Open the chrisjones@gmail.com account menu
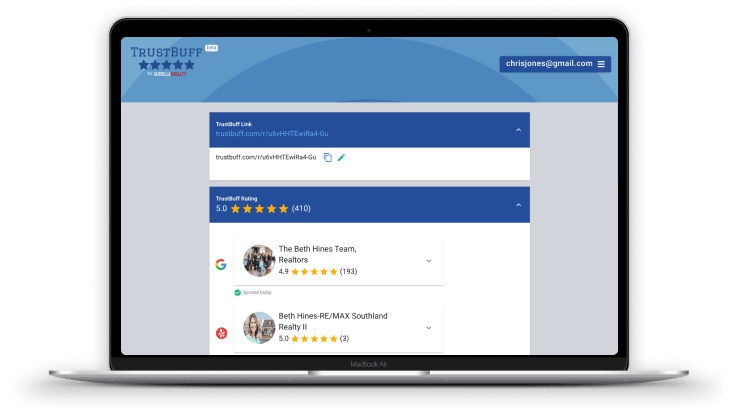Viewport: 738px width, 413px height. click(555, 64)
